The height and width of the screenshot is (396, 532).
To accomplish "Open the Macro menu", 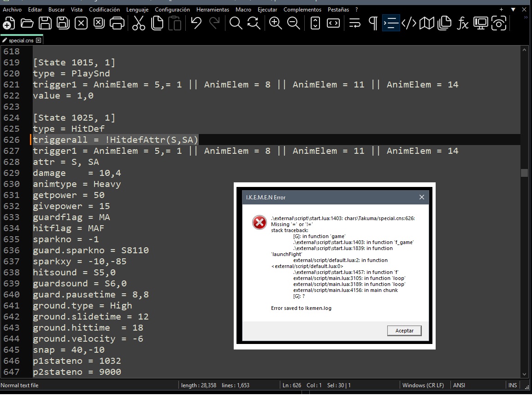I will coord(243,9).
